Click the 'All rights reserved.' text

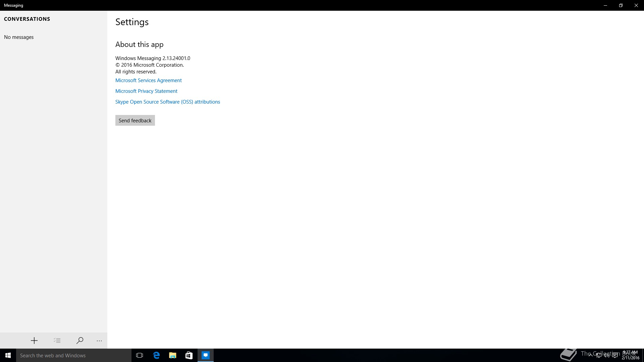click(136, 72)
